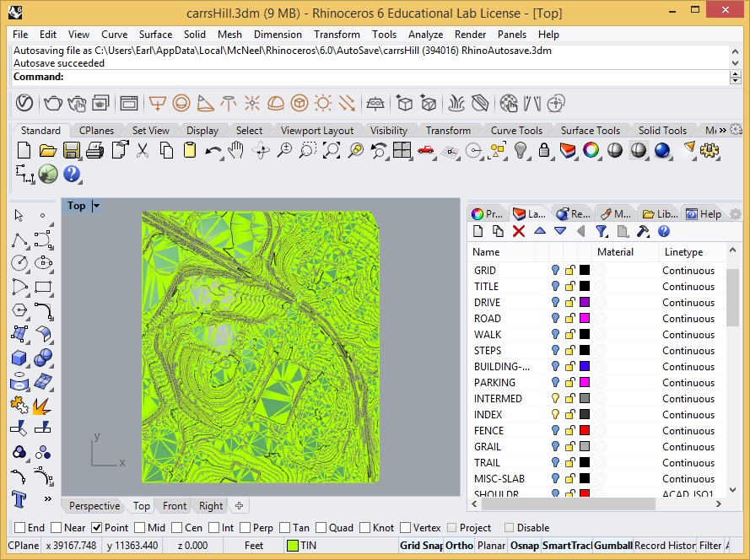Delete layer using red X icon
This screenshot has width=750, height=560.
(519, 231)
